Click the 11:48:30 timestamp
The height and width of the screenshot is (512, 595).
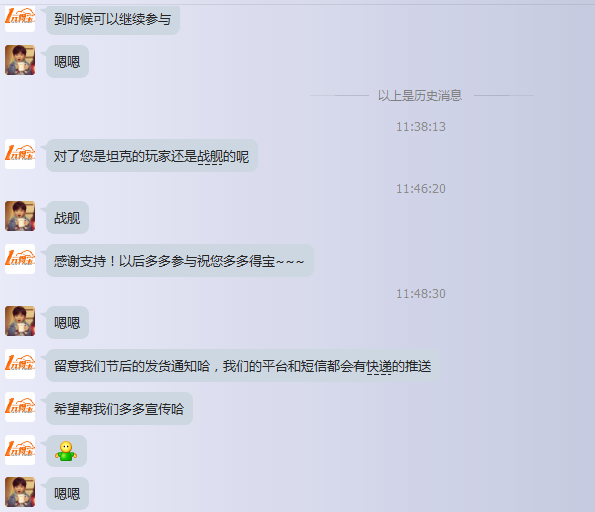click(x=420, y=293)
